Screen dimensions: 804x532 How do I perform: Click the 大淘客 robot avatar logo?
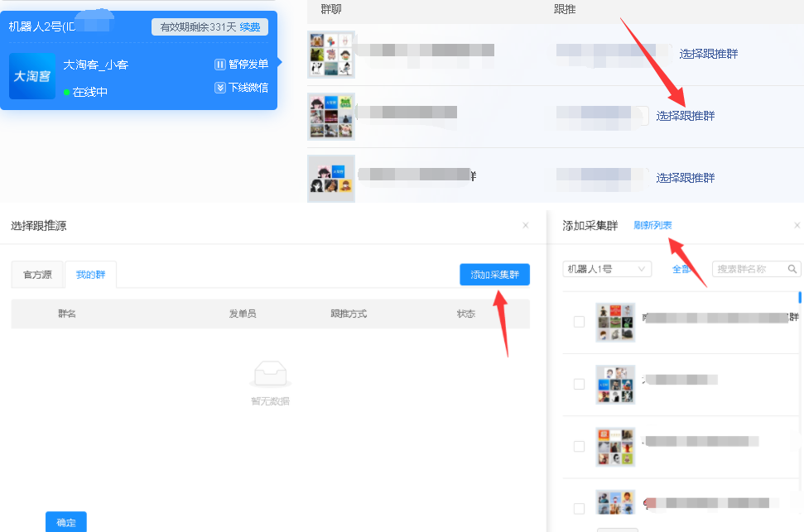[x=32, y=76]
